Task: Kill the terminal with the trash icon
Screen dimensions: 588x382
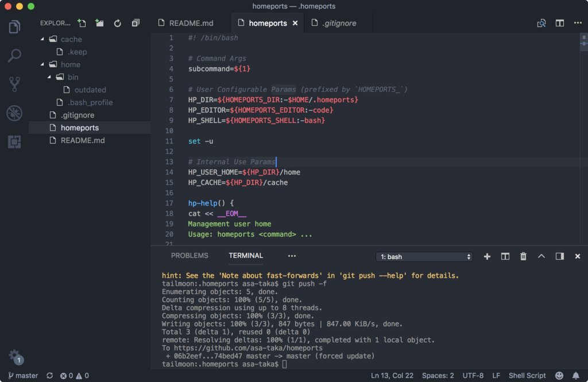Action: point(523,256)
